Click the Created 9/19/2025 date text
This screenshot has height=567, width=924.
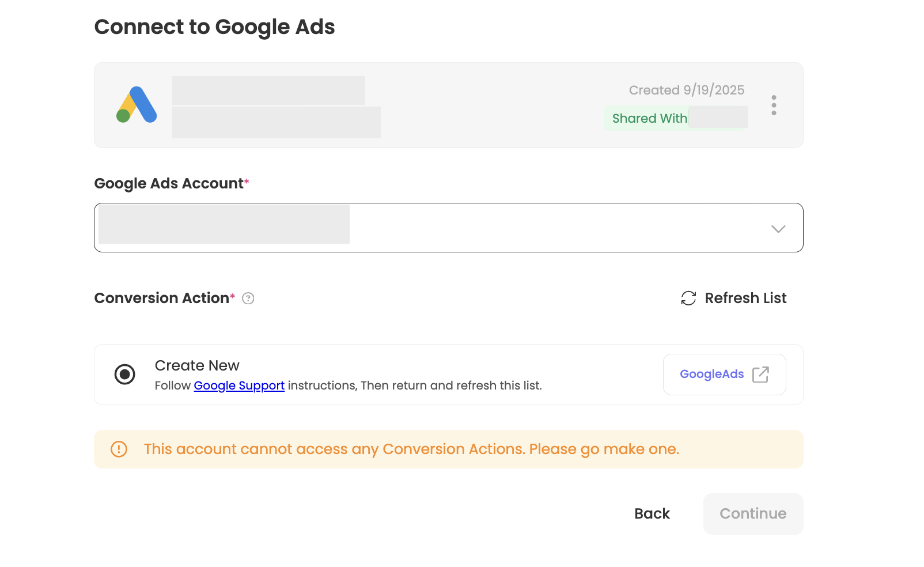point(686,90)
